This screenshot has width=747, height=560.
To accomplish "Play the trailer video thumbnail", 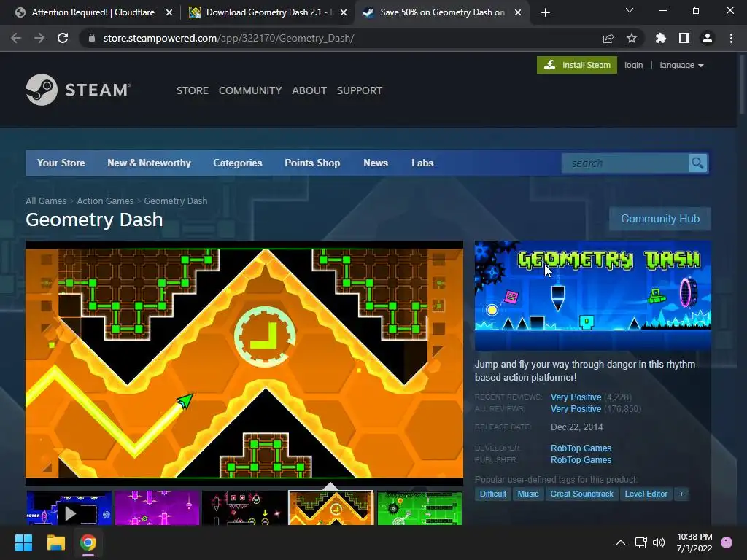I will 69,508.
